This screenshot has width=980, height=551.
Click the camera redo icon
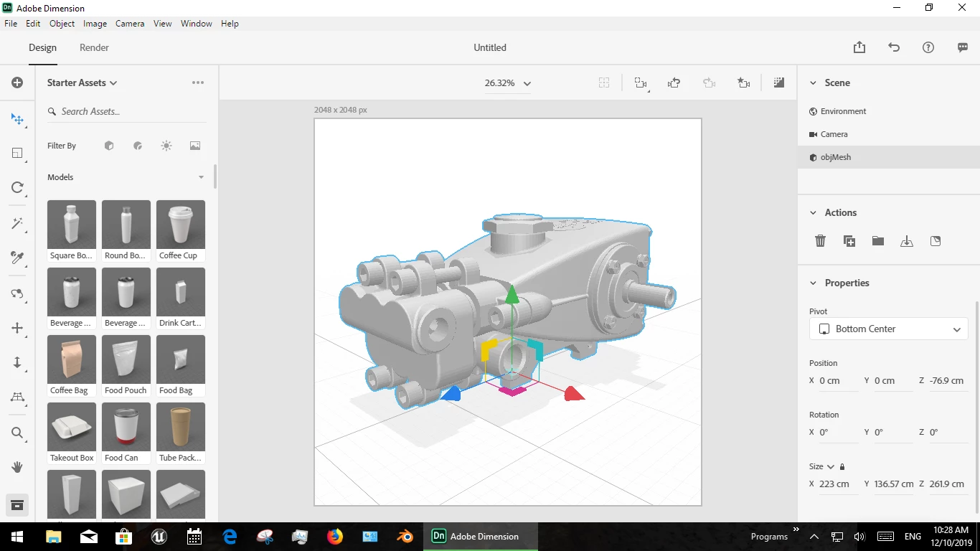click(x=709, y=83)
